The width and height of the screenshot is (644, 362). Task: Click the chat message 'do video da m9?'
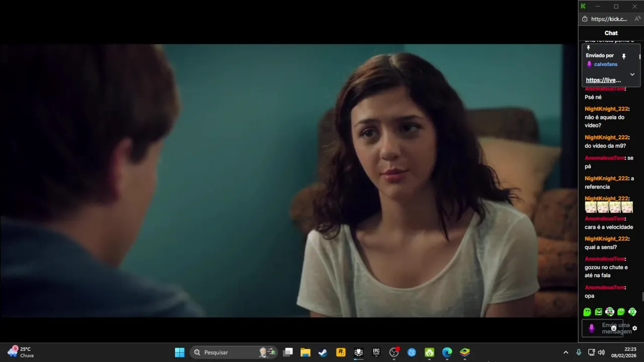(x=605, y=146)
